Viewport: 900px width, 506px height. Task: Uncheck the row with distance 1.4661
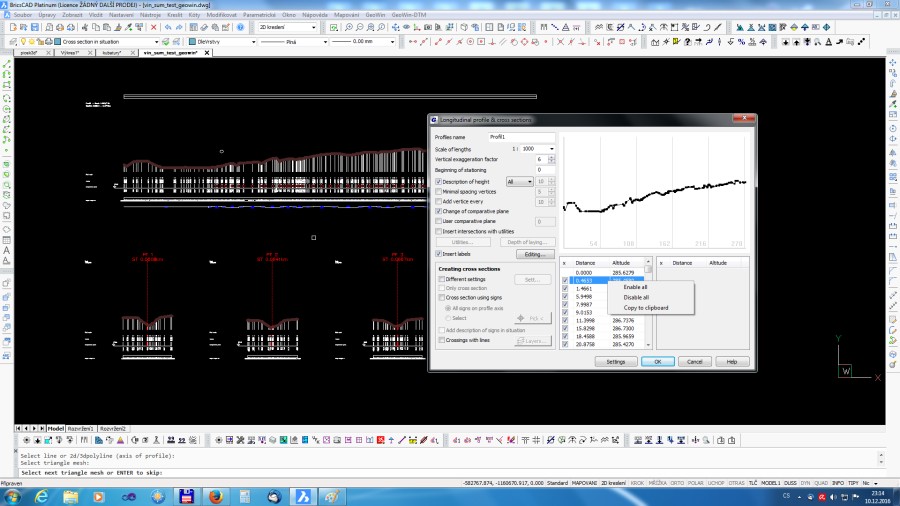tap(565, 289)
